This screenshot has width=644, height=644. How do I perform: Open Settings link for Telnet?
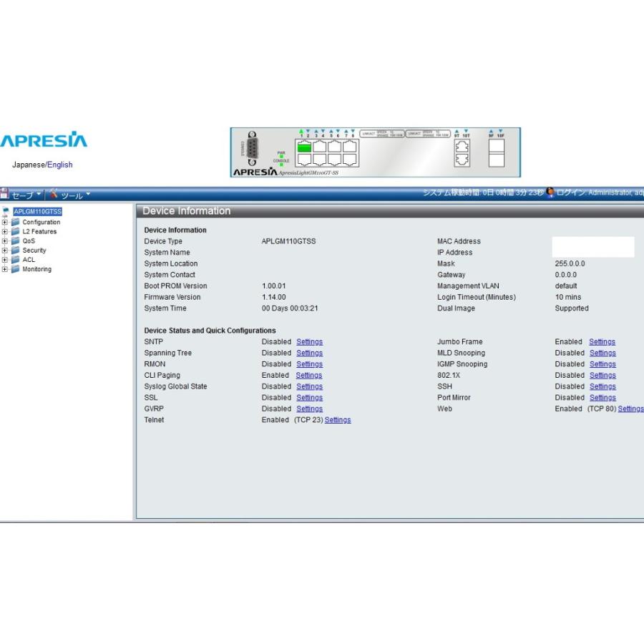click(338, 420)
